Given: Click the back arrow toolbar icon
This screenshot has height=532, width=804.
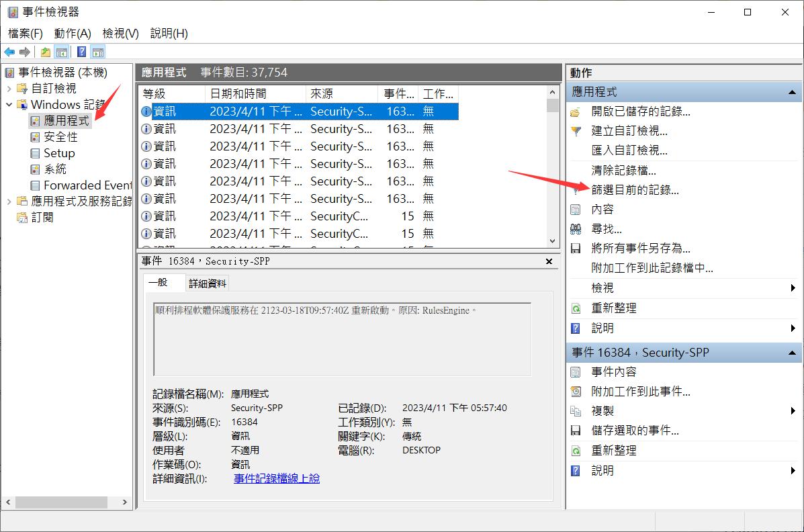Looking at the screenshot, I should 9,52.
